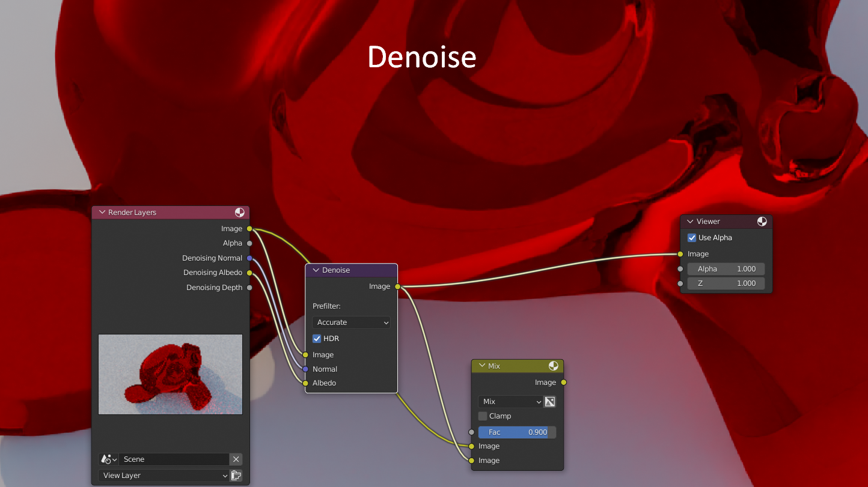Click the Denoise node Albedo input socket
The image size is (868, 487).
pyautogui.click(x=305, y=383)
